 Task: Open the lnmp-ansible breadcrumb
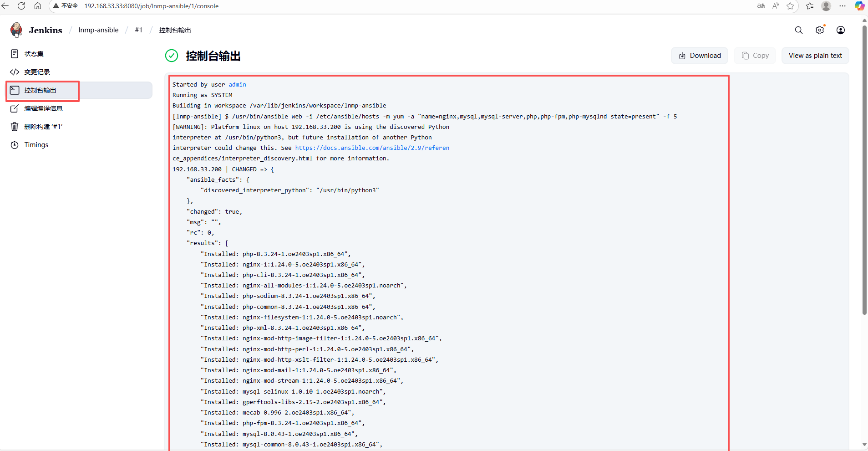pos(98,30)
